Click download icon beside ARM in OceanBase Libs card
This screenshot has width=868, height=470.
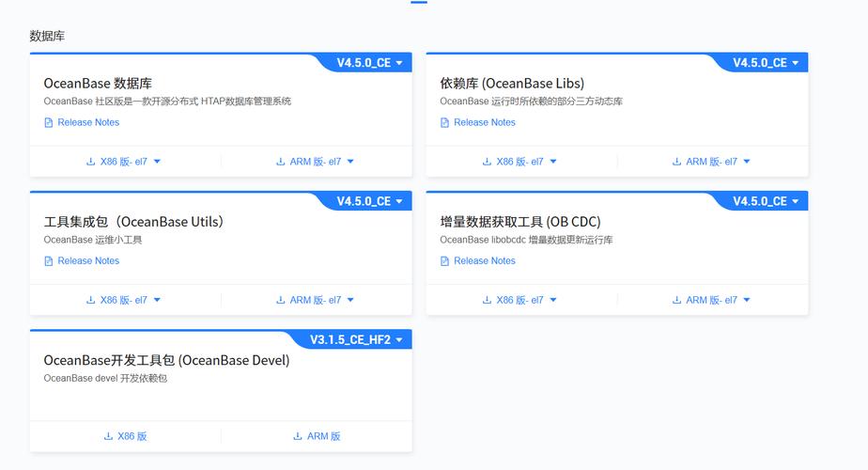click(676, 162)
